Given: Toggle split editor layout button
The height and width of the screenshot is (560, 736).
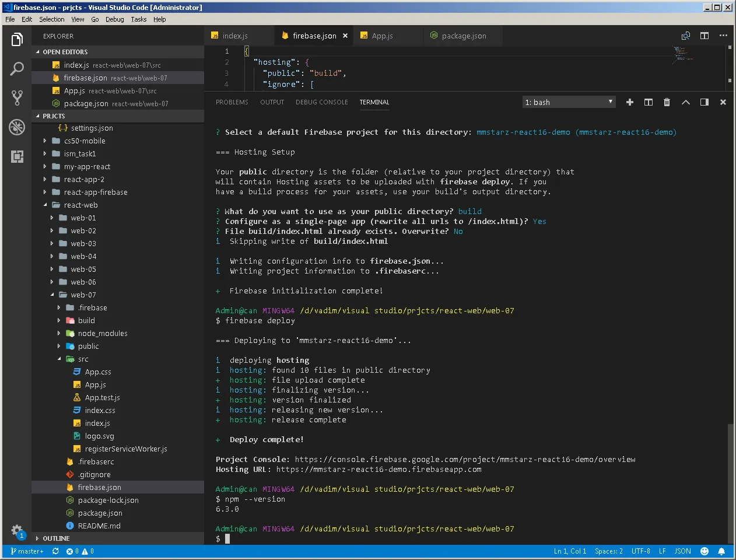Looking at the screenshot, I should pyautogui.click(x=704, y=36).
